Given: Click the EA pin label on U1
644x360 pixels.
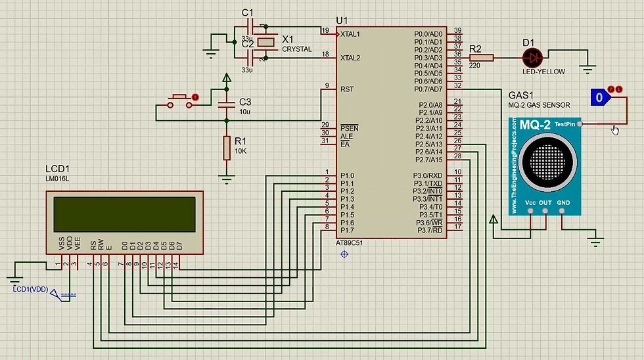Looking at the screenshot, I should tap(345, 144).
